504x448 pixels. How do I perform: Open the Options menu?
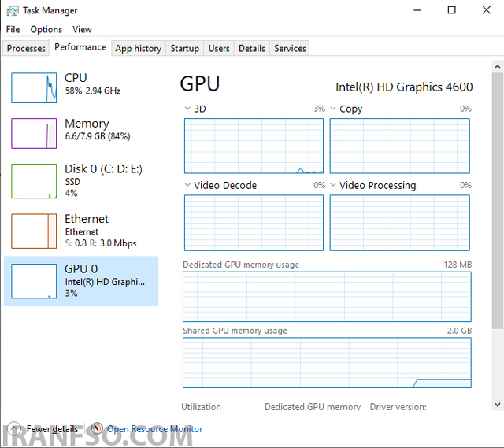click(46, 30)
